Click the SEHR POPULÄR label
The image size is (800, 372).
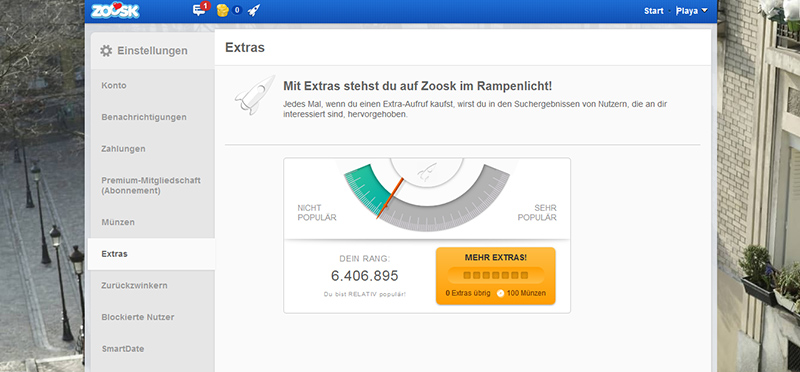coord(537,213)
